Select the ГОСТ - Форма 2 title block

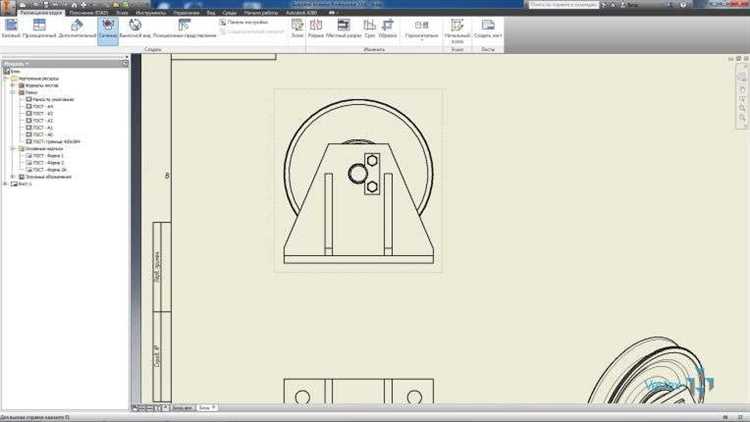click(x=45, y=163)
